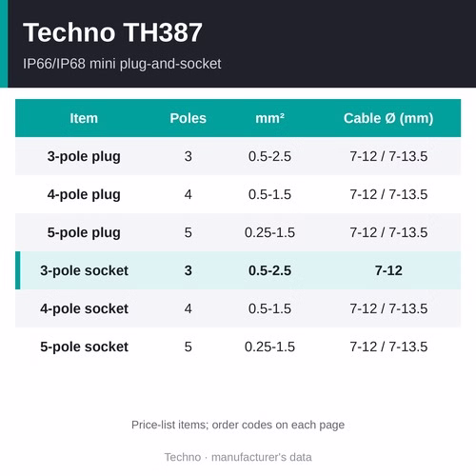Image resolution: width=476 pixels, height=476 pixels.
Task: Select the 5-pole plug row label
Action: tap(84, 232)
